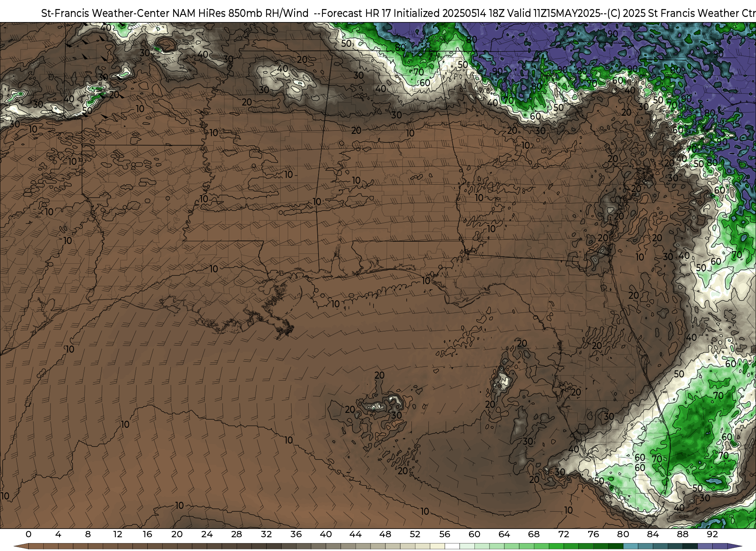756x551 pixels.
Task: Click the bright green colorbar segment below 72
Action: tap(556, 546)
